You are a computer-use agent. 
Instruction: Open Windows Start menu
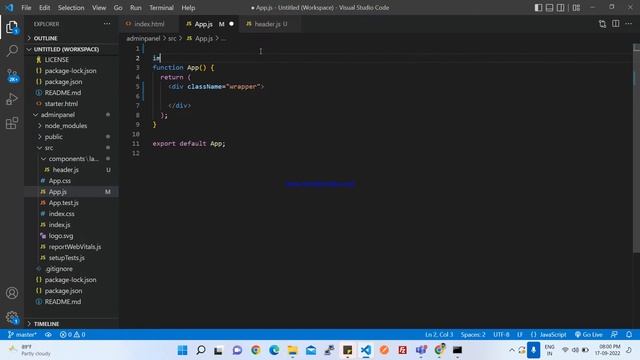pos(182,350)
